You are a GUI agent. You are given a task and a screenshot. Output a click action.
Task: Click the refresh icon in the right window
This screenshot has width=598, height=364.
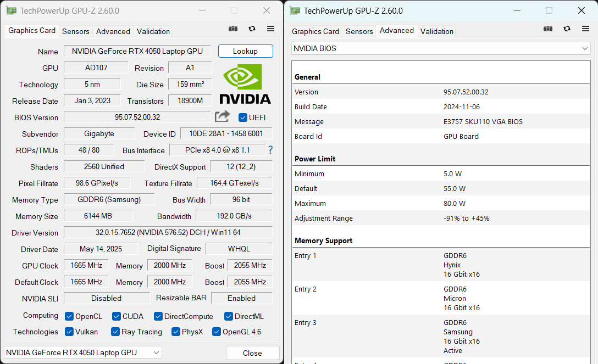point(567,28)
